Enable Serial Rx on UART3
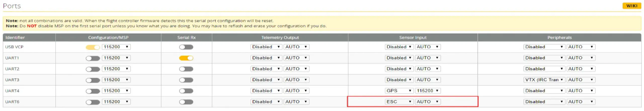 tap(186, 80)
